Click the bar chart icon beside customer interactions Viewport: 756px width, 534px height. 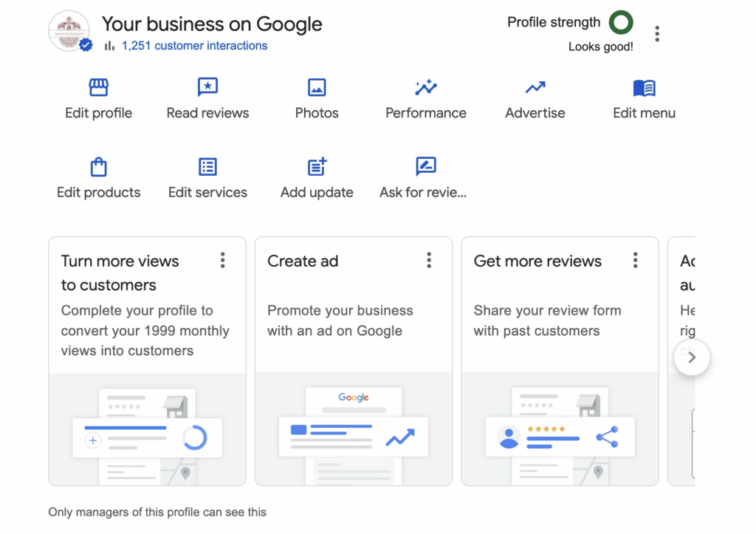tap(109, 46)
